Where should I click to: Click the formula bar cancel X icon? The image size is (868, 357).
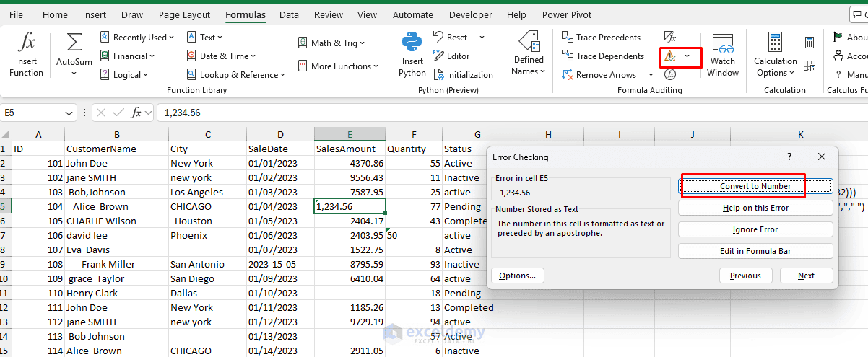click(x=101, y=113)
